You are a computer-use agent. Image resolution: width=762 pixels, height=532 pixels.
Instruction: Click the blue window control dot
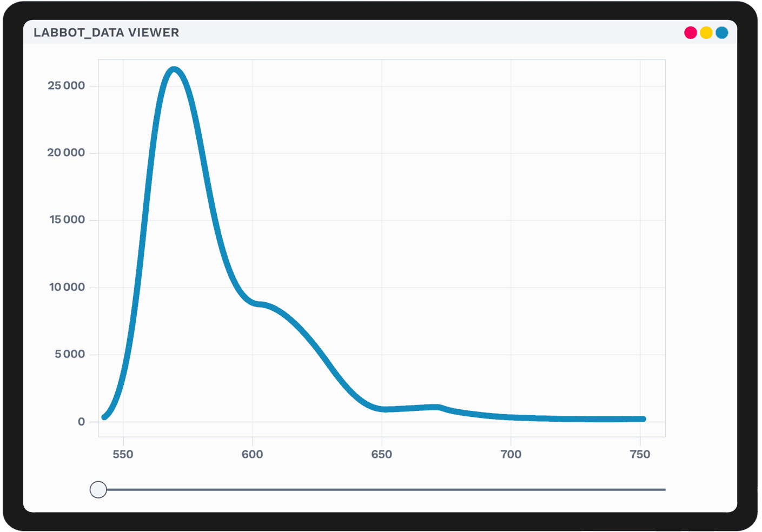(721, 32)
